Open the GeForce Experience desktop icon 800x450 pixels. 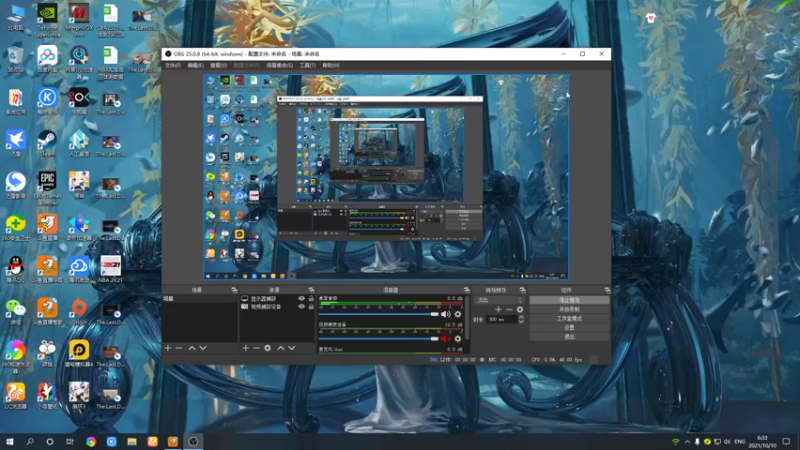[x=47, y=19]
